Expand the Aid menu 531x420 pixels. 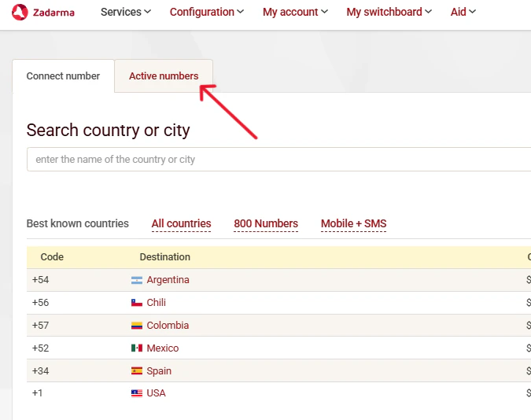(463, 12)
